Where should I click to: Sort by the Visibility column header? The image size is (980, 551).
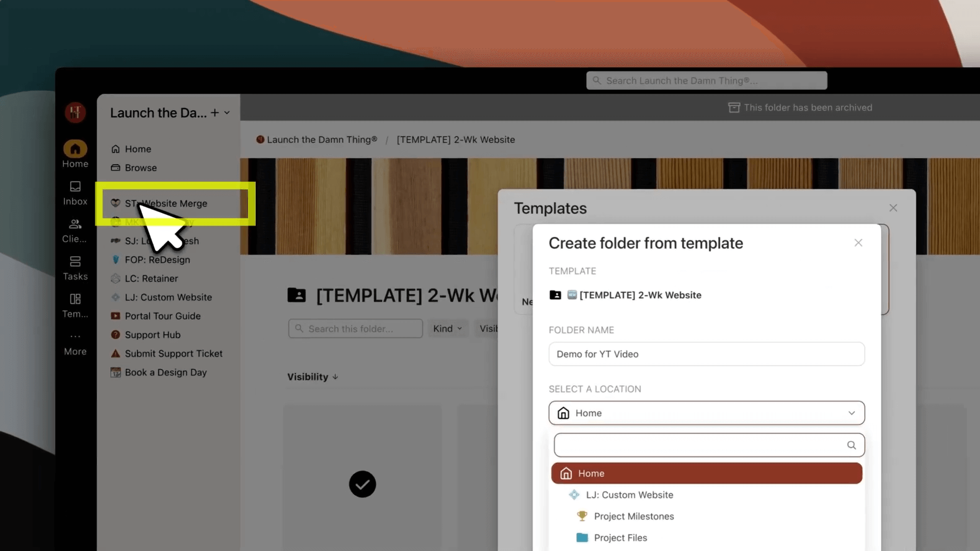312,377
